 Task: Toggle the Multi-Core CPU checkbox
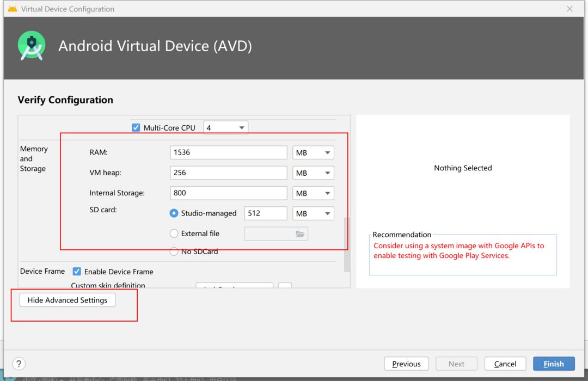click(x=136, y=127)
